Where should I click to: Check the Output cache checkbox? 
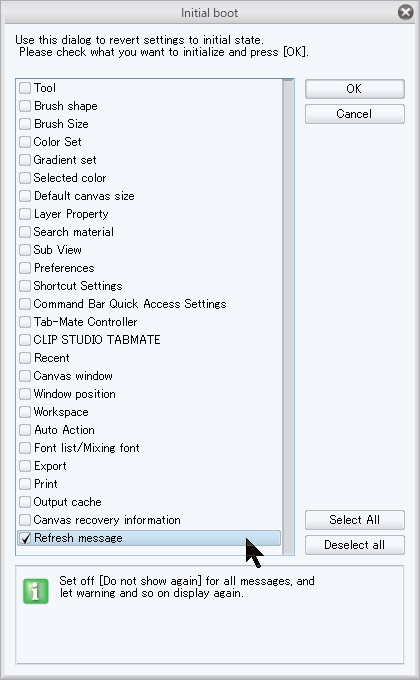click(x=25, y=502)
